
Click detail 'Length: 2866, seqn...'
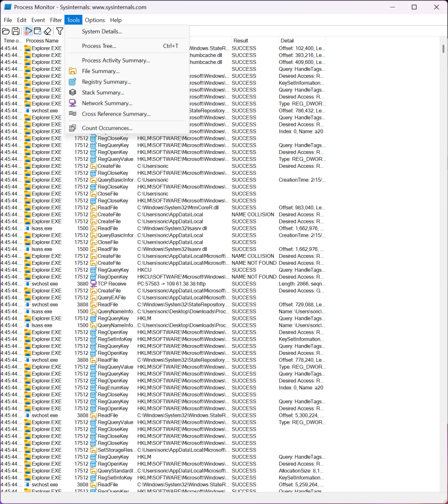coord(302,284)
